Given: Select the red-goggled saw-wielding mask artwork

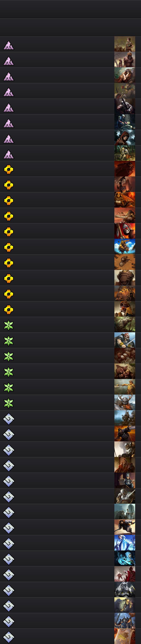Looking at the screenshot, I should pos(125,231).
